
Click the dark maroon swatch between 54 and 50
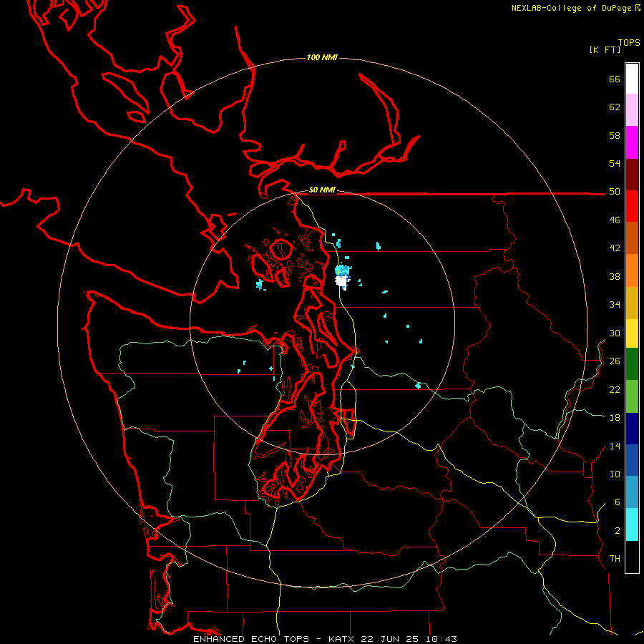(632, 175)
